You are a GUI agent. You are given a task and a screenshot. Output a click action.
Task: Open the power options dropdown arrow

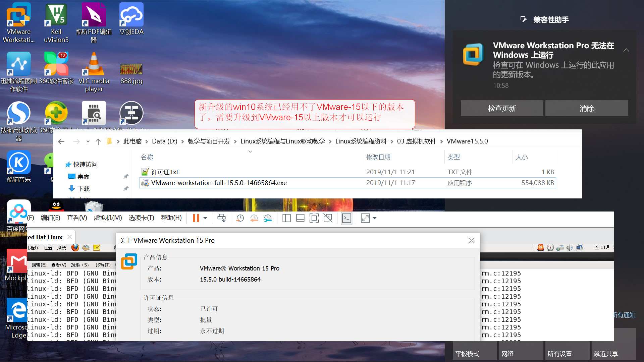pyautogui.click(x=205, y=218)
